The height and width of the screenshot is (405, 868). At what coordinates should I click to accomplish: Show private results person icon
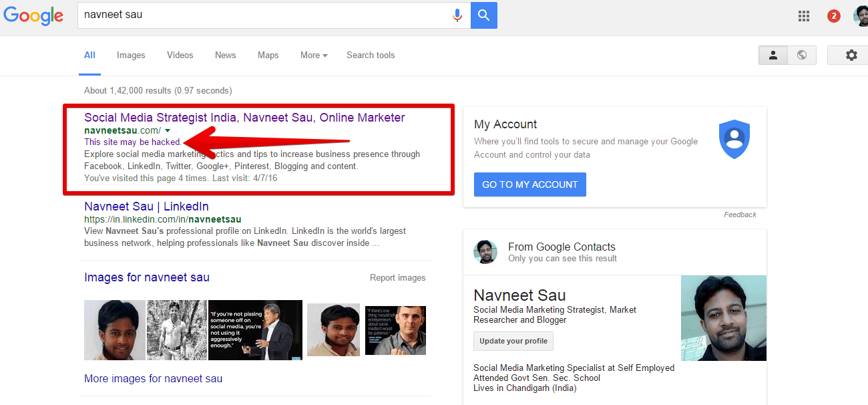click(773, 55)
